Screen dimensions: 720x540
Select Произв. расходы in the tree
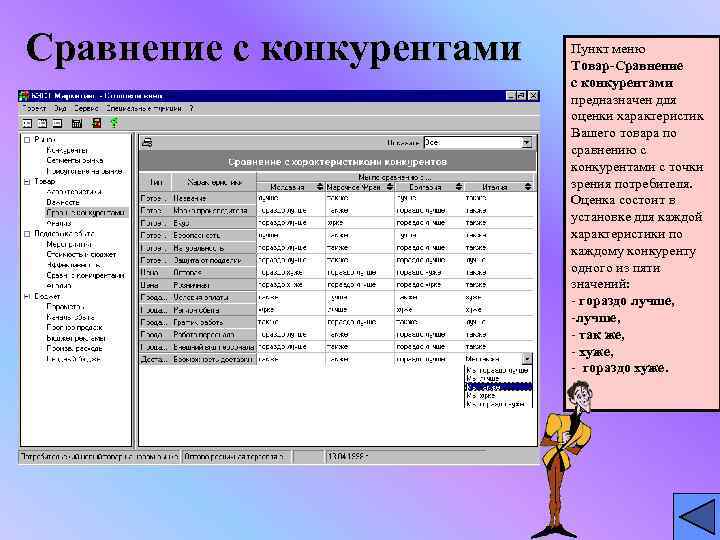[74, 349]
